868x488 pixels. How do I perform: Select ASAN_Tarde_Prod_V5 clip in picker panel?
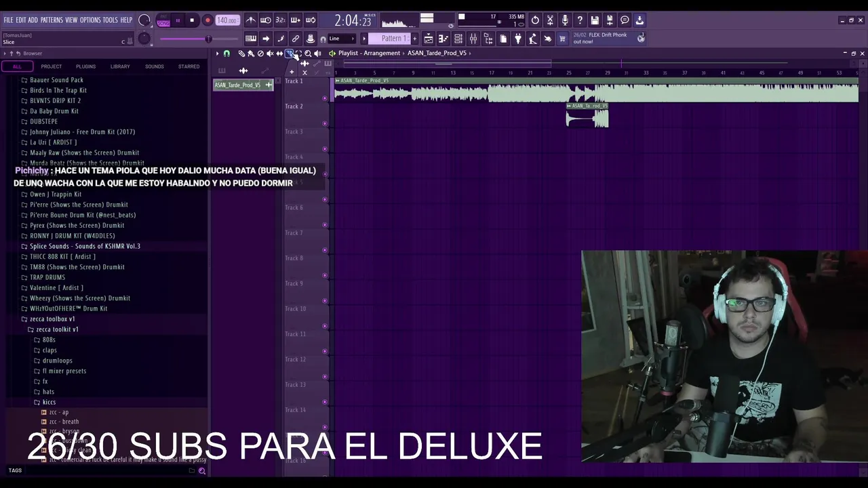tap(243, 85)
